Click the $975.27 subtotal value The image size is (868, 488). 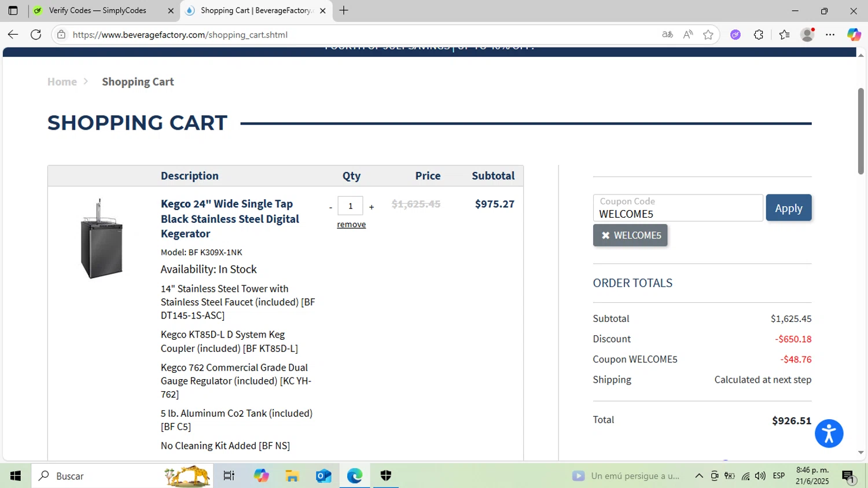point(494,204)
